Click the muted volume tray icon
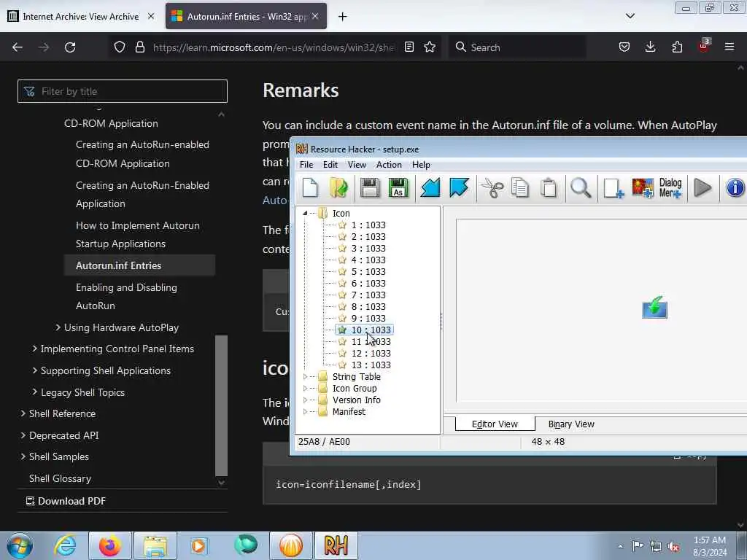 point(673,546)
